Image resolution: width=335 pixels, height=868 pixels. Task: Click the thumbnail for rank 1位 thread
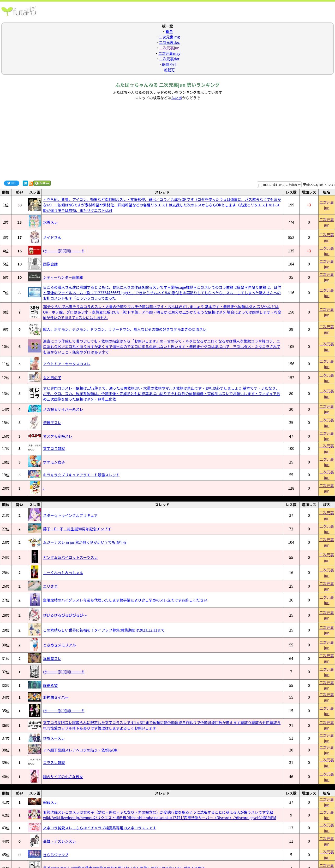pyautogui.click(x=35, y=205)
